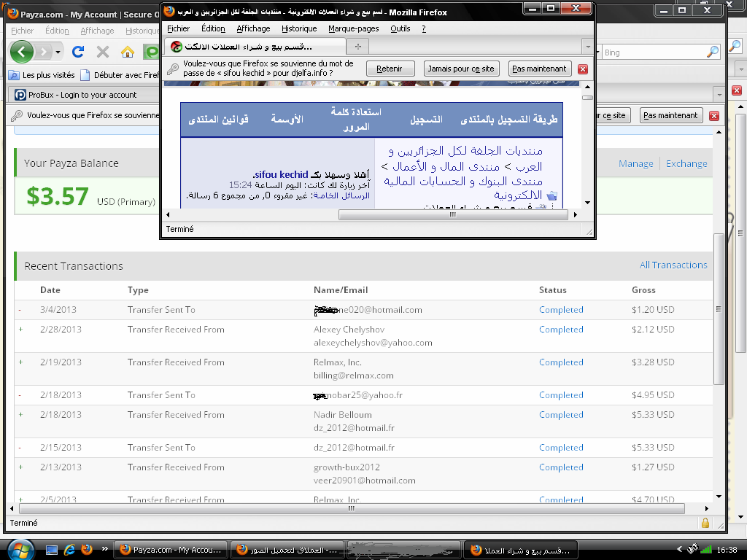Open the All Transactions link
The height and width of the screenshot is (560, 747).
673,265
